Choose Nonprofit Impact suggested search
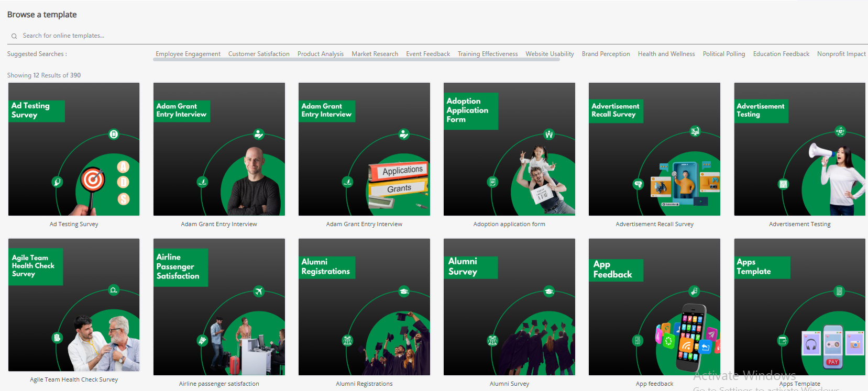The height and width of the screenshot is (391, 868). tap(841, 54)
